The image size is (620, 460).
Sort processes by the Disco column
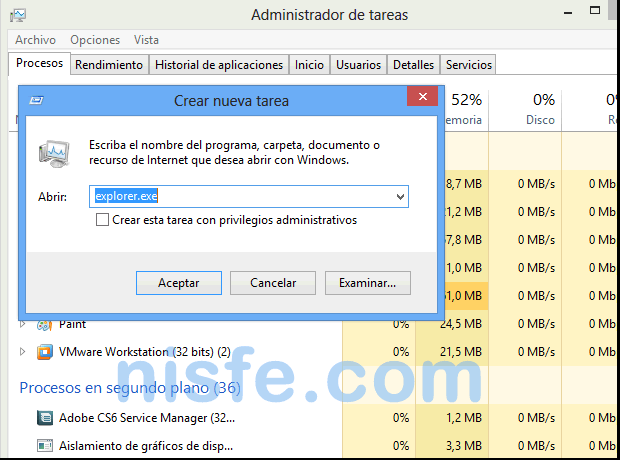coord(540,110)
